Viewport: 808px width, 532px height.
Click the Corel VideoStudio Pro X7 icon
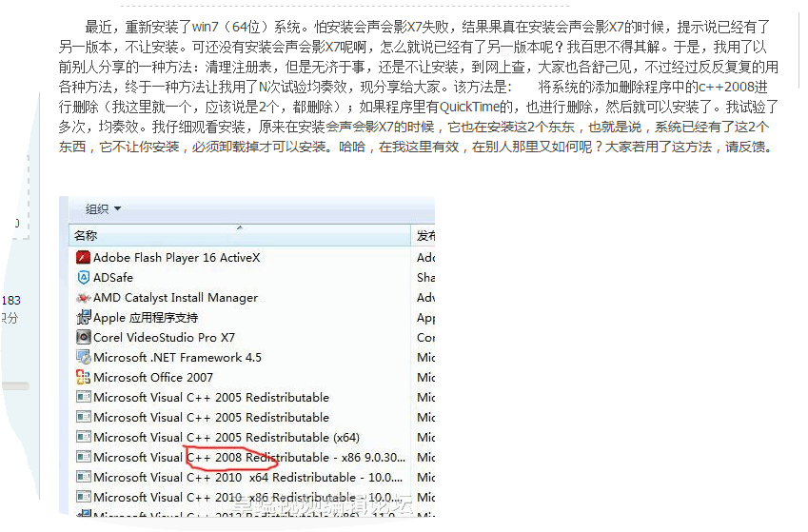click(83, 338)
